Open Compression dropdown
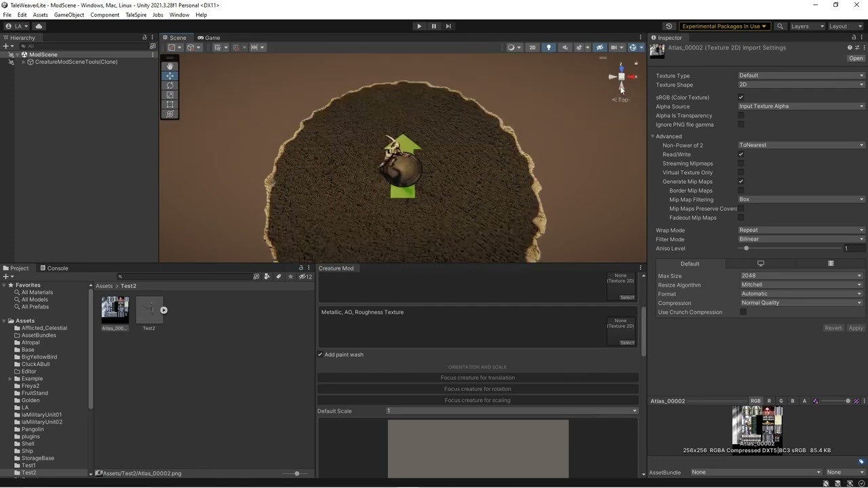Viewport: 868px width, 488px height. tap(801, 303)
